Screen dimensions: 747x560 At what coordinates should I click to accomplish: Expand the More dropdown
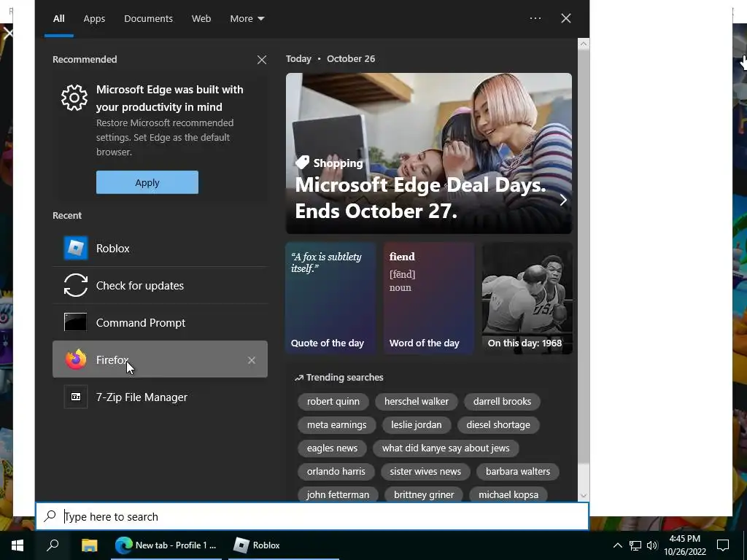tap(247, 18)
